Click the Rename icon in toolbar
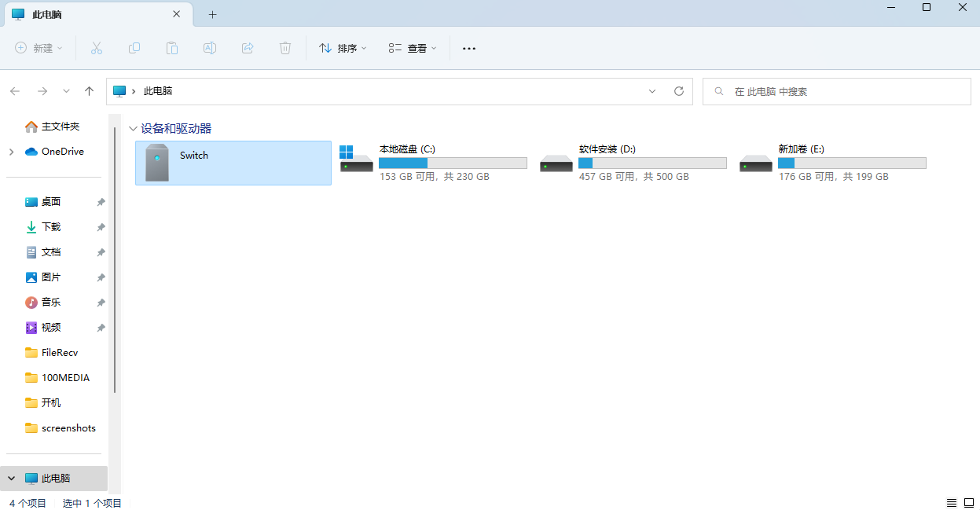 210,48
